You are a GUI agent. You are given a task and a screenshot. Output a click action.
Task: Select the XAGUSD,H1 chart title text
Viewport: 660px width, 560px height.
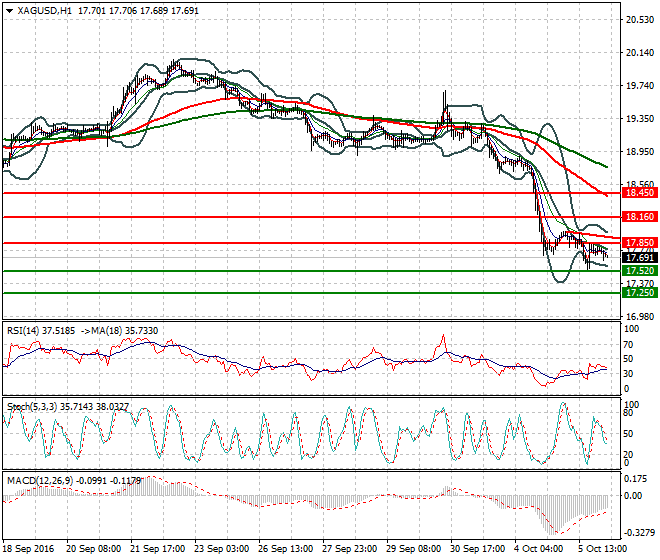pos(45,11)
